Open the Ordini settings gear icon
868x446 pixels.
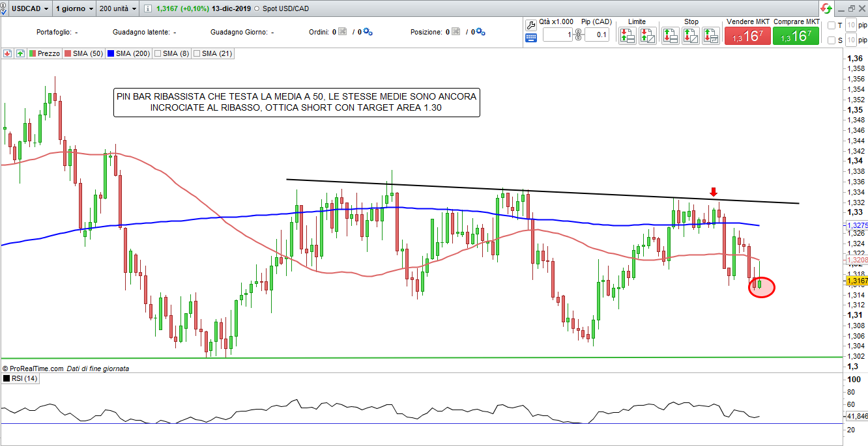[367, 32]
